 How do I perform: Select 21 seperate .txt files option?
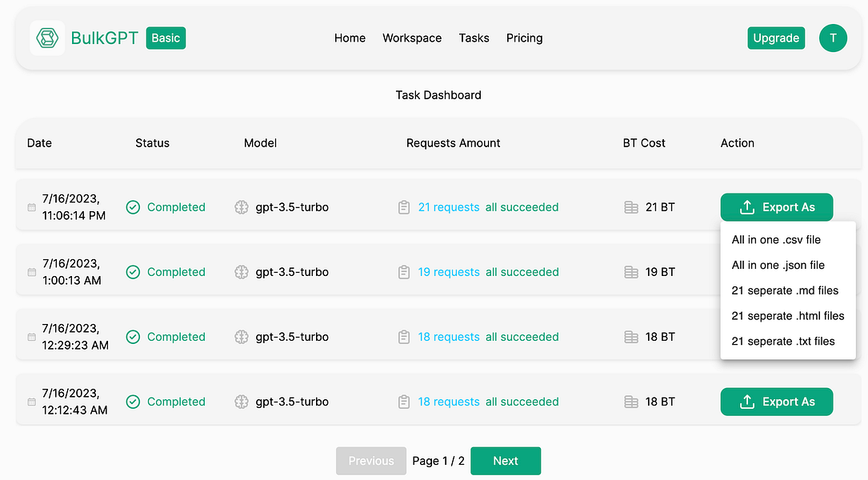[x=788, y=342]
